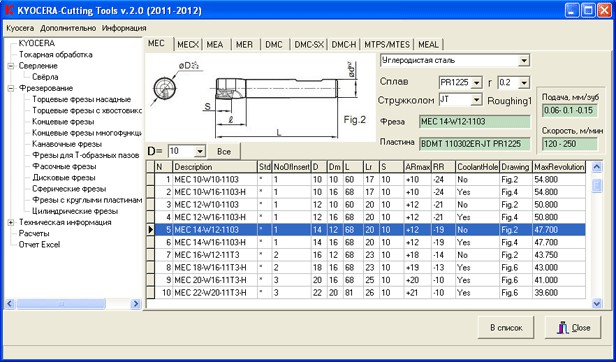
Task: Collapse the Сверление tree node
Action: 11,66
